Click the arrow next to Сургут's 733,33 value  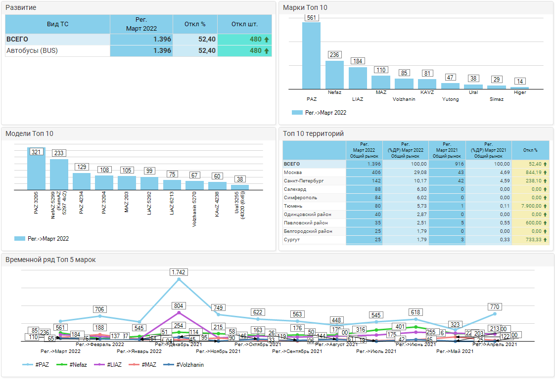pyautogui.click(x=545, y=240)
